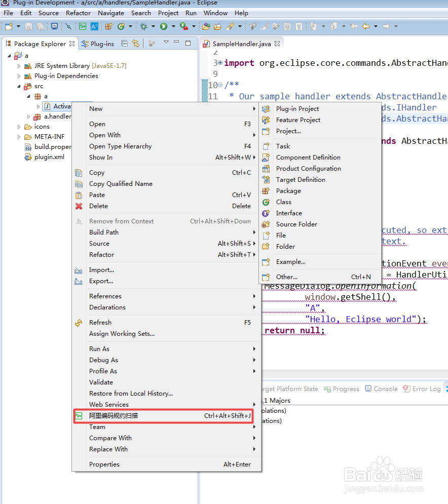Open the New Class dropdown arrow
The image size is (448, 504).
[130, 26]
